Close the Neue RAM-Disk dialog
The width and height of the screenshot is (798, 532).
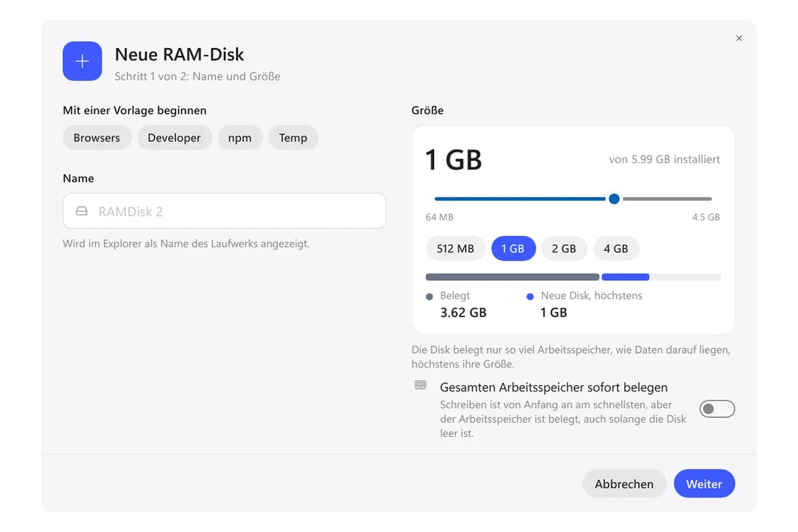(x=739, y=39)
